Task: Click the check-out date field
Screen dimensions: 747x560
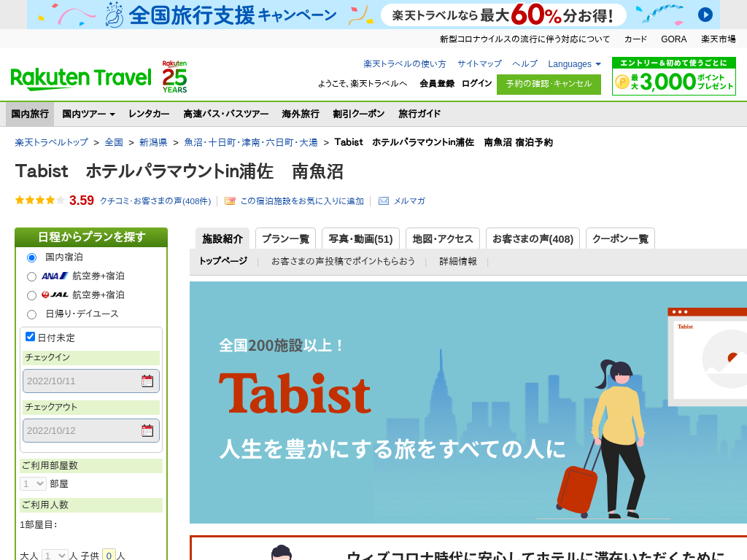Action: [x=91, y=430]
